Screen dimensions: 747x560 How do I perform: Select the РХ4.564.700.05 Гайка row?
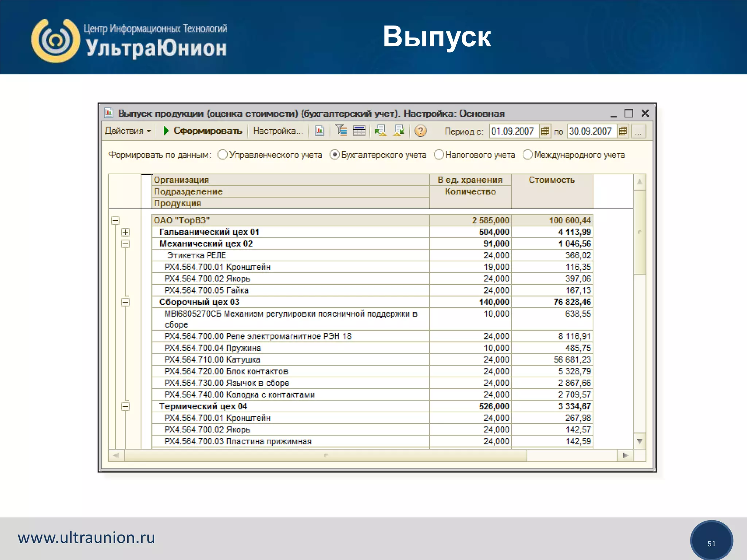tap(372, 290)
